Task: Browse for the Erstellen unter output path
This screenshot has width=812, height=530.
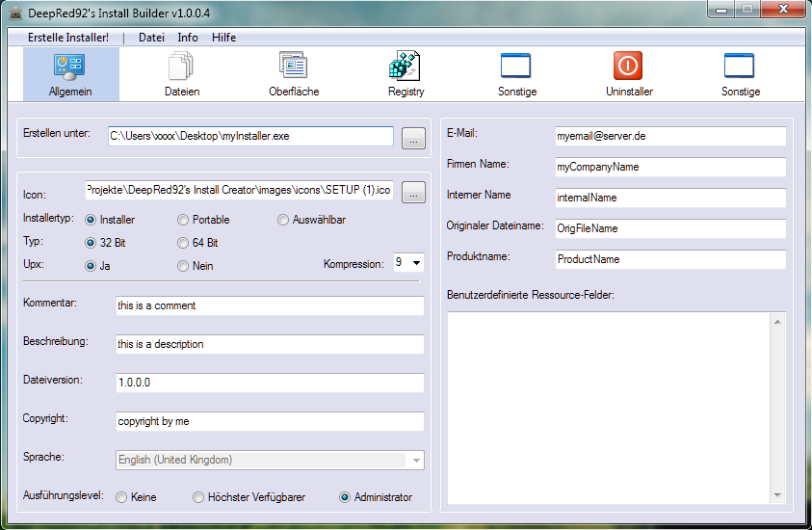Action: pos(412,138)
